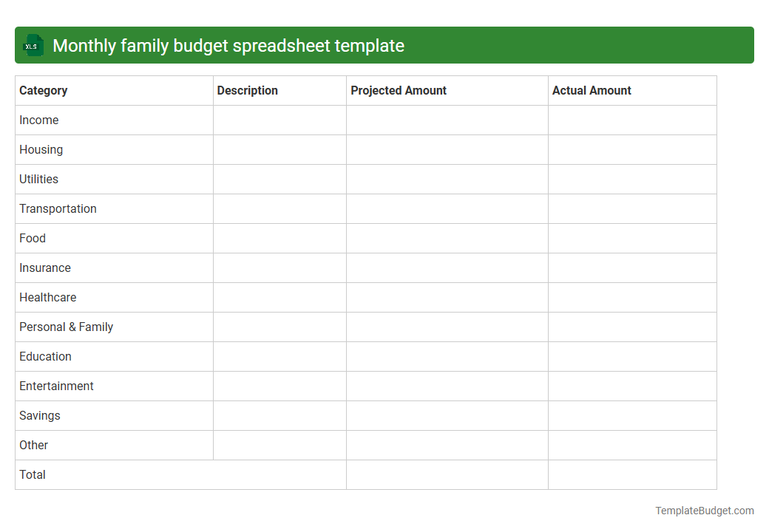
Task: Select the Entertainment category cell
Action: tap(56, 386)
